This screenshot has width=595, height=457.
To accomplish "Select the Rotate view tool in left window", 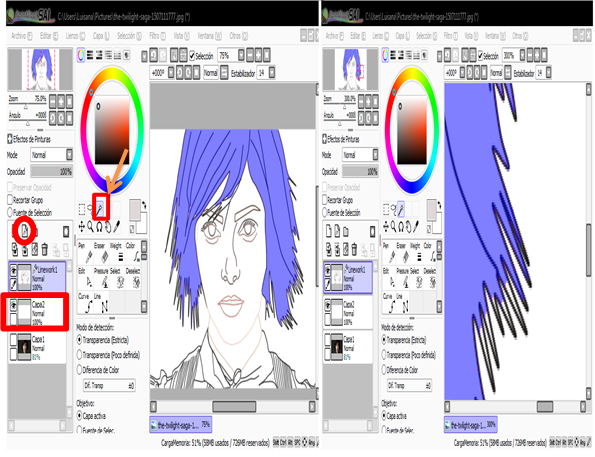I will (x=99, y=227).
